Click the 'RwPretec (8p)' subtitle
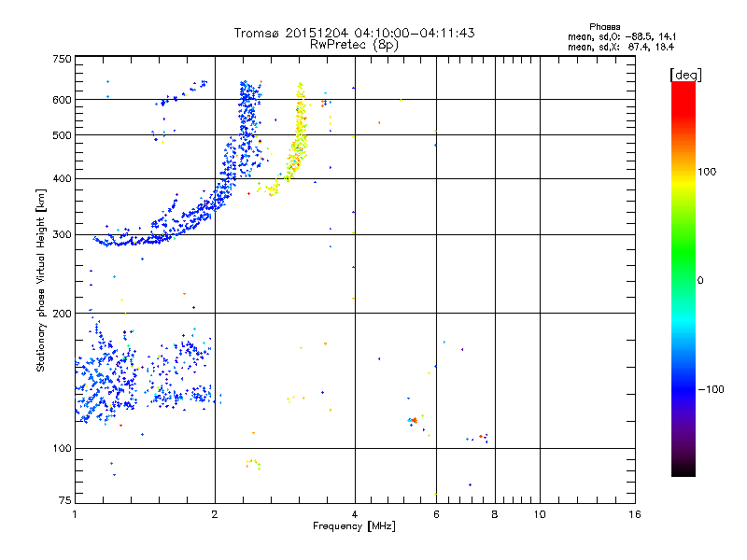Image resolution: width=747 pixels, height=560 pixels. [354, 45]
